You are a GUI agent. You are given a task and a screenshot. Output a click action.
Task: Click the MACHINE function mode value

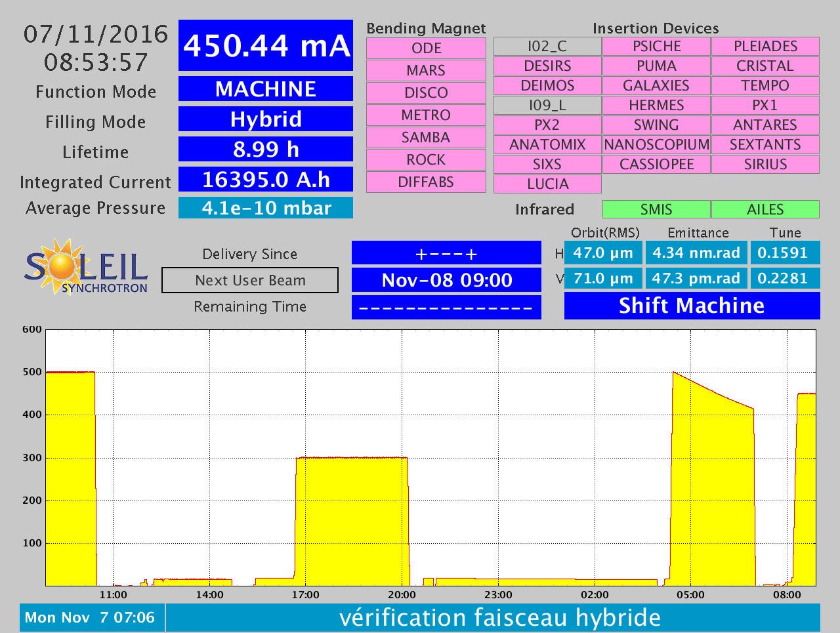pyautogui.click(x=266, y=89)
